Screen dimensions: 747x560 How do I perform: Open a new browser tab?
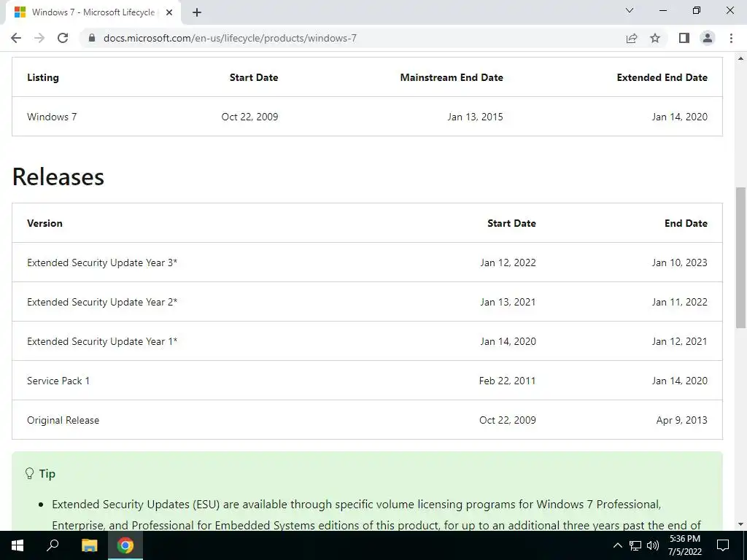pos(197,12)
